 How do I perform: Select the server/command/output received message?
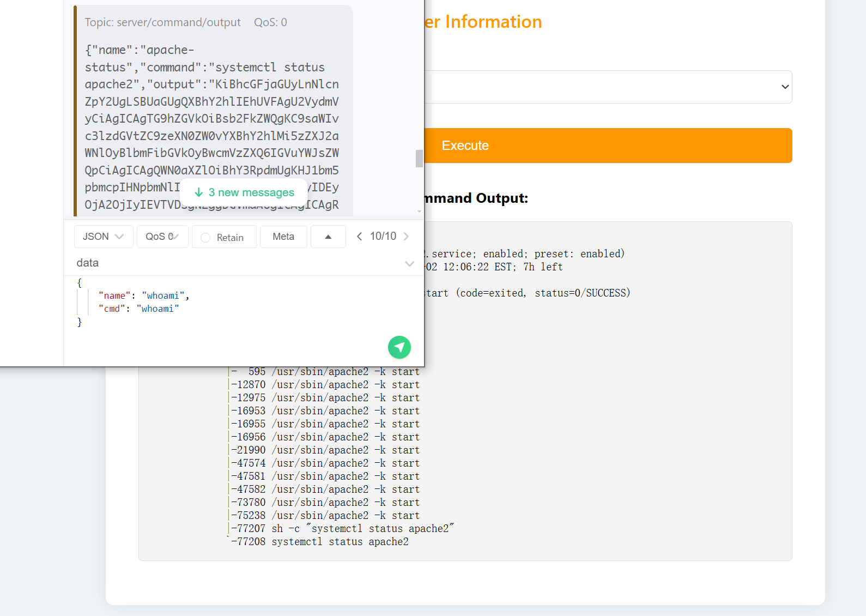tap(213, 109)
